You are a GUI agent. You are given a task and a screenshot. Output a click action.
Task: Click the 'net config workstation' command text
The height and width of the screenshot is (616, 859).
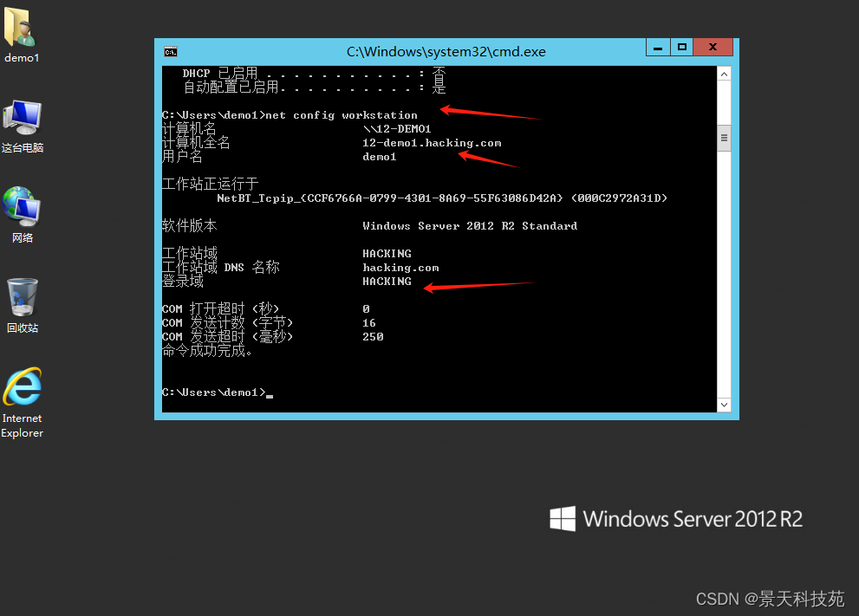(x=342, y=115)
